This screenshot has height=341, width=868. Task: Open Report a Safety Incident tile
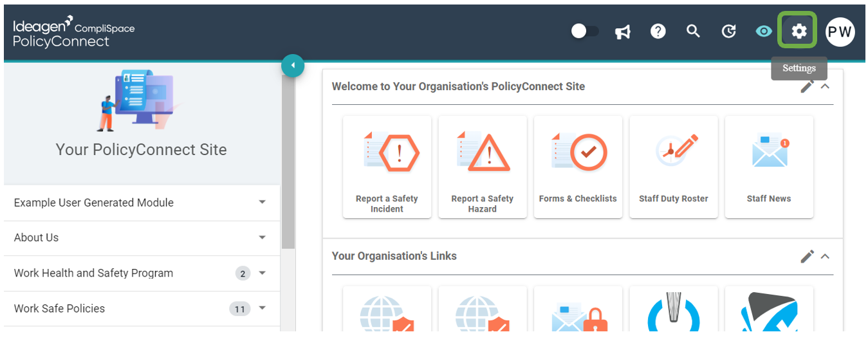(387, 167)
